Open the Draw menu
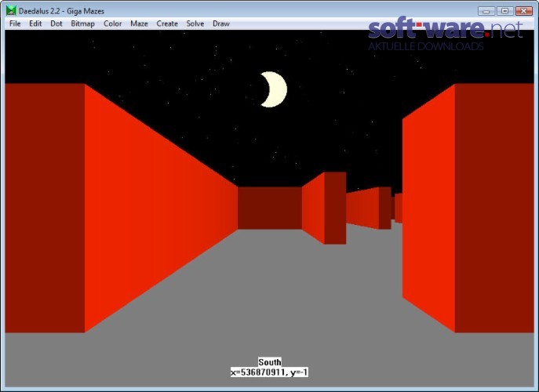 221,24
